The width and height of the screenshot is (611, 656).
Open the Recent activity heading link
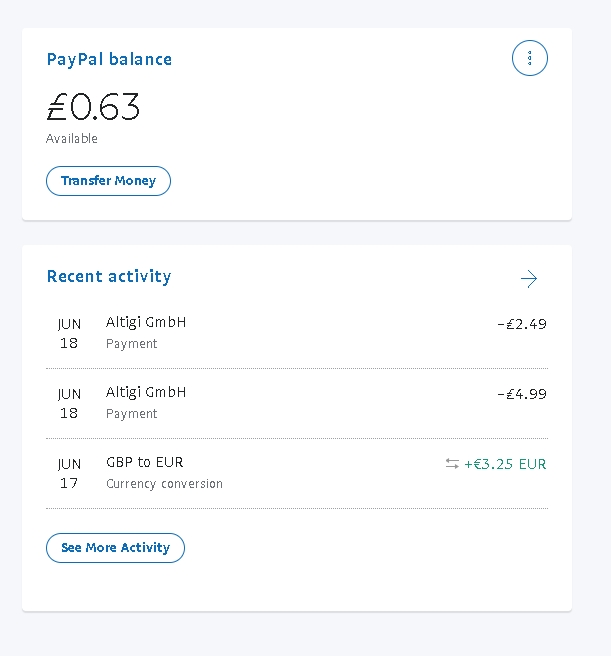coord(109,277)
